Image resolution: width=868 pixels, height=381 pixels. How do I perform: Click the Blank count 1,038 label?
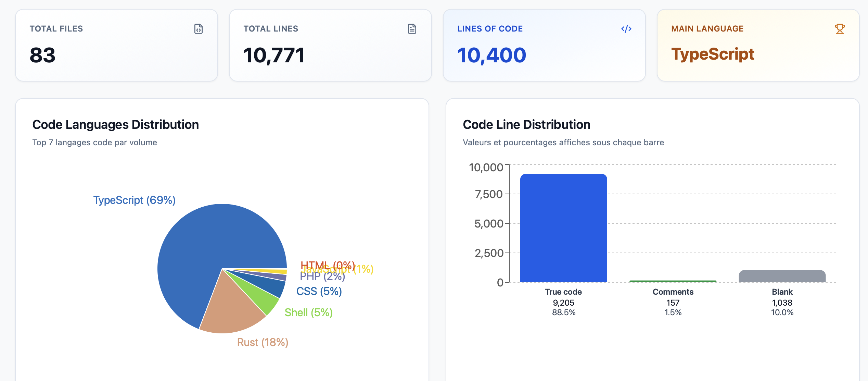coord(781,303)
